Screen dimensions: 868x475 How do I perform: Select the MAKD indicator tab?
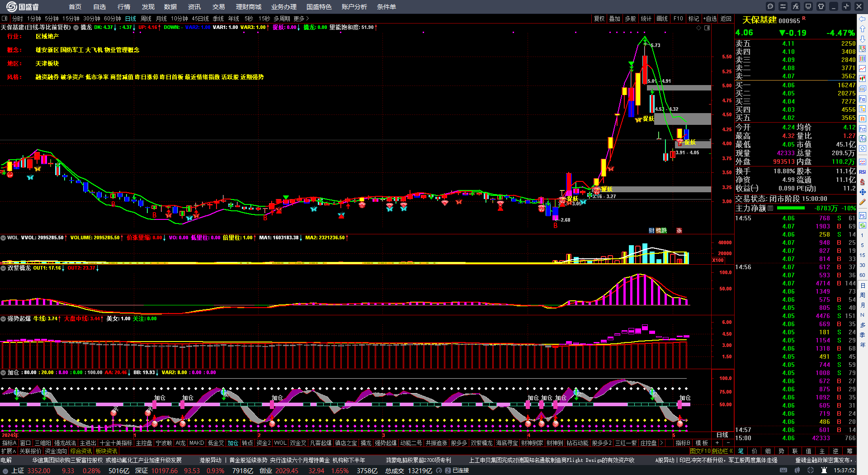pyautogui.click(x=197, y=443)
